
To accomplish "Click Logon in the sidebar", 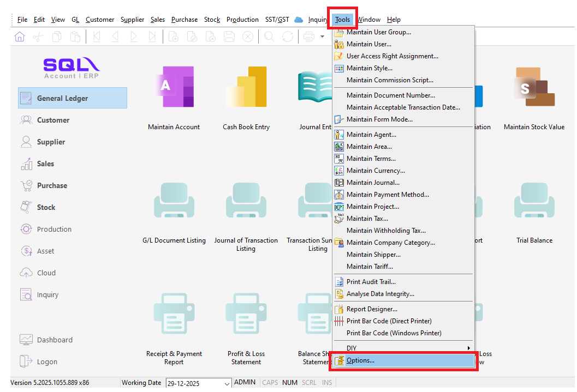I will point(47,361).
